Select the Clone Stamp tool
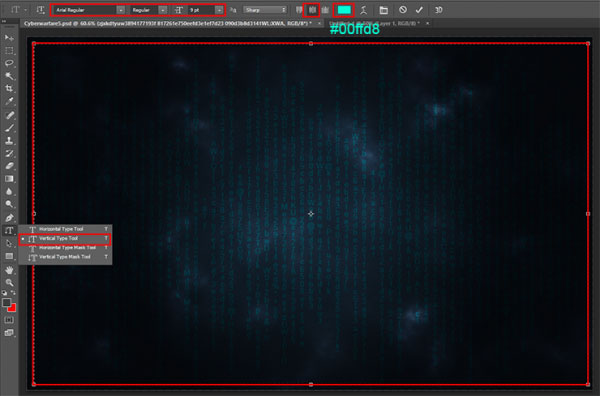This screenshot has height=396, width=600. coord(9,140)
